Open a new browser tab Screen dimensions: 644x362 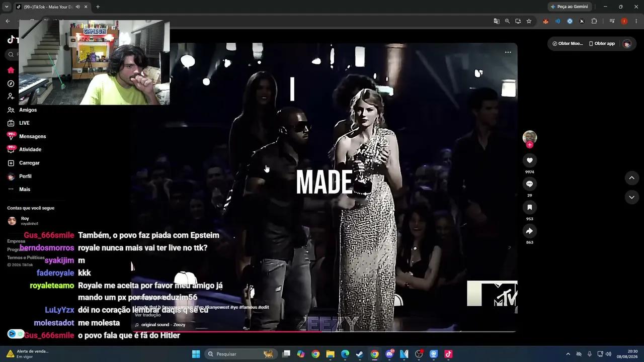click(x=98, y=7)
